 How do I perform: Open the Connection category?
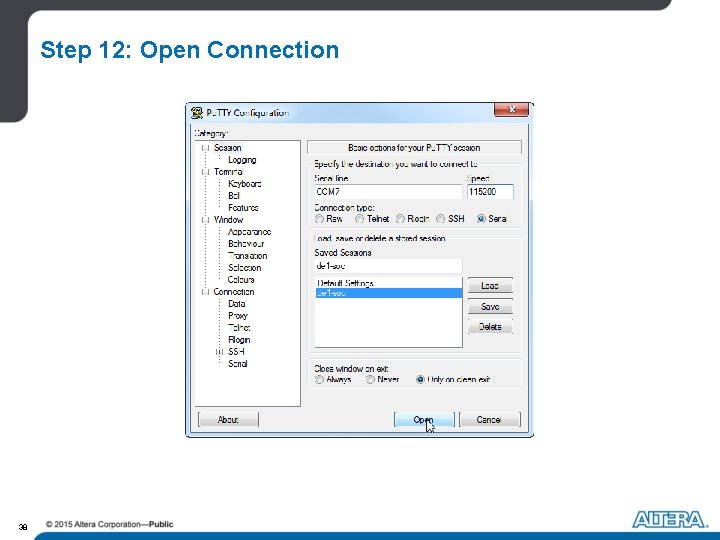pyautogui.click(x=234, y=292)
